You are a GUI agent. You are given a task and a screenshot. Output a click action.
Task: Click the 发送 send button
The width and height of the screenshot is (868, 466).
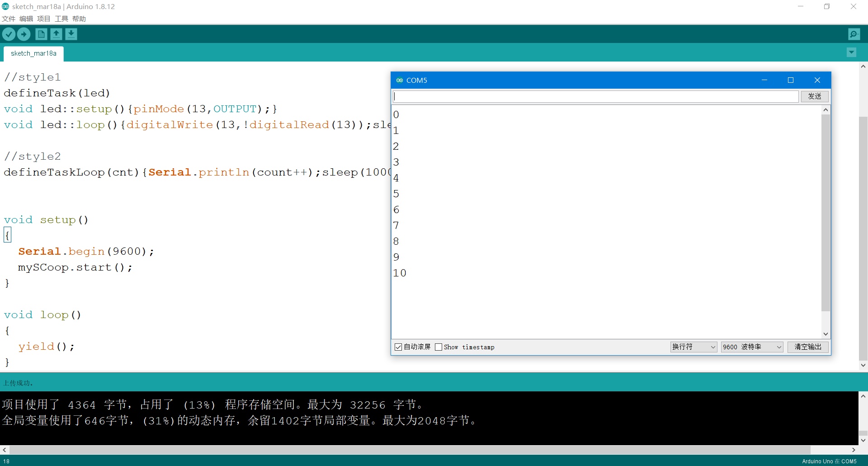tap(814, 96)
